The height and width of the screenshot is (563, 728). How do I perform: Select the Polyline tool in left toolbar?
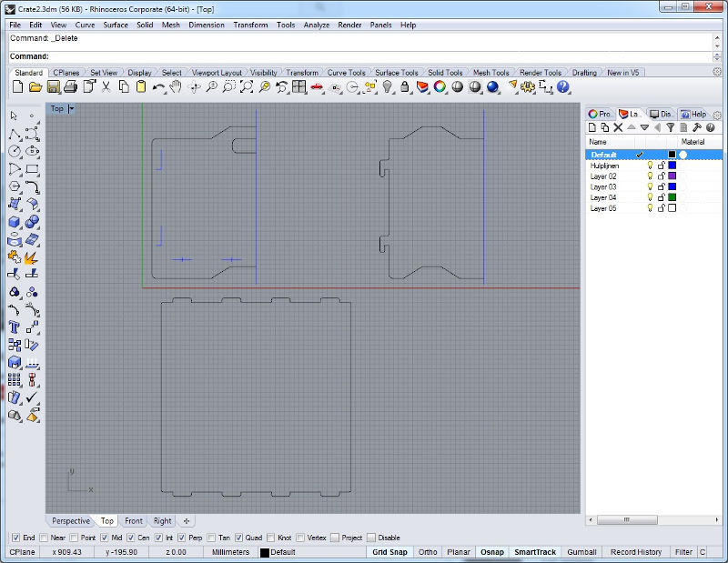point(15,134)
